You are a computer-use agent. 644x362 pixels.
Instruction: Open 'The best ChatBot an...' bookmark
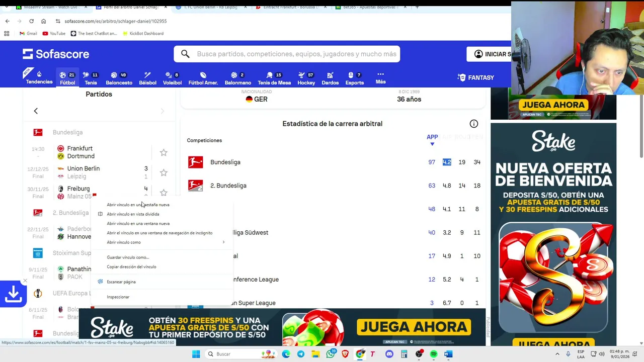click(94, 33)
